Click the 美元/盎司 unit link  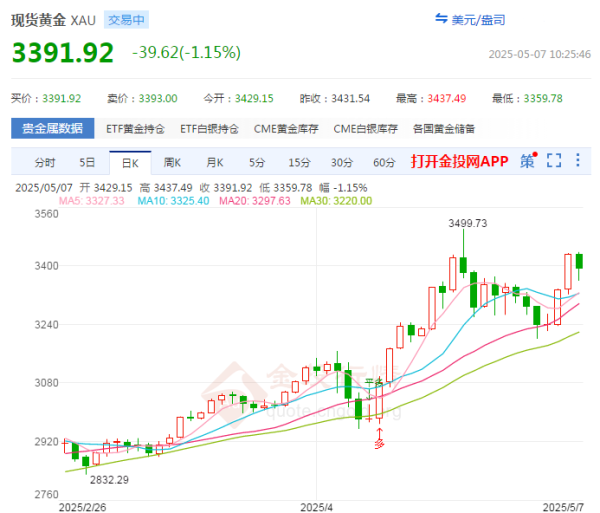click(x=478, y=20)
